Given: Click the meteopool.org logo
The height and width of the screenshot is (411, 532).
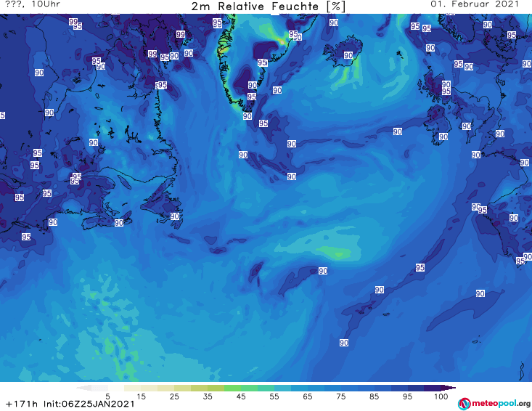Looking at the screenshot, I should click(494, 404).
